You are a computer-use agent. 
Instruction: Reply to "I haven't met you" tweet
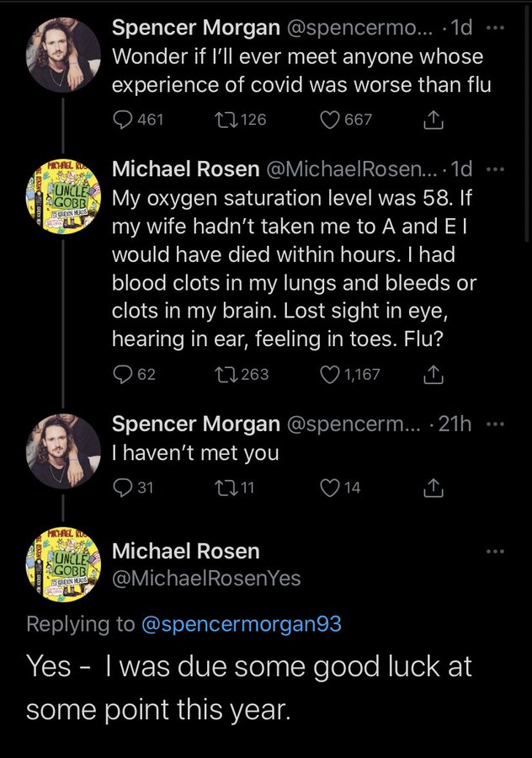coord(123,486)
